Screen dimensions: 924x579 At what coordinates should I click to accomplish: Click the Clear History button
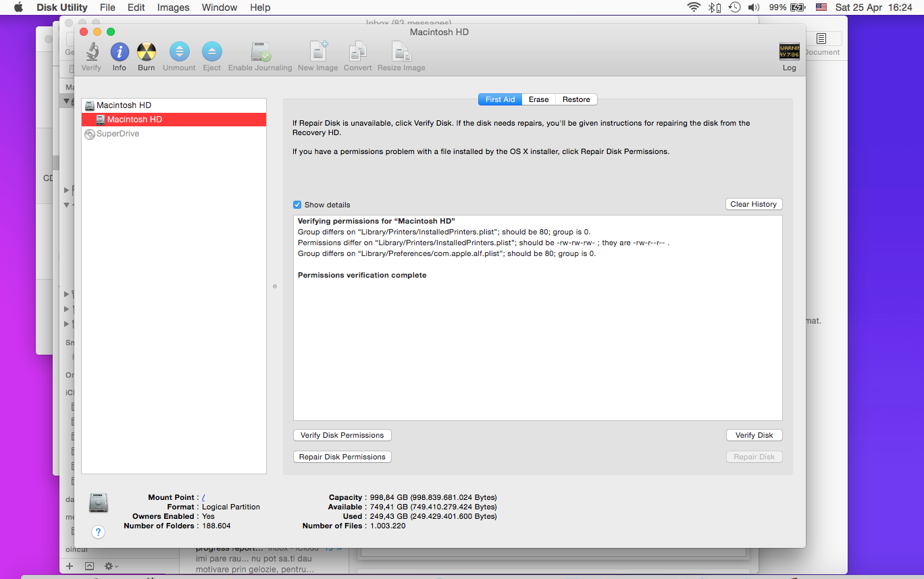pos(754,204)
